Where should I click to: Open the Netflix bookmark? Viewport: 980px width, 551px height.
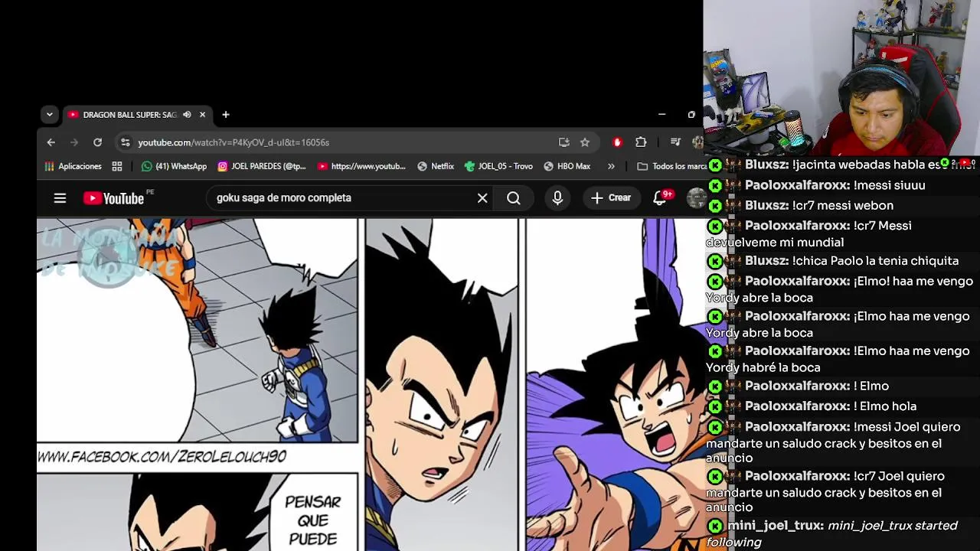click(436, 166)
